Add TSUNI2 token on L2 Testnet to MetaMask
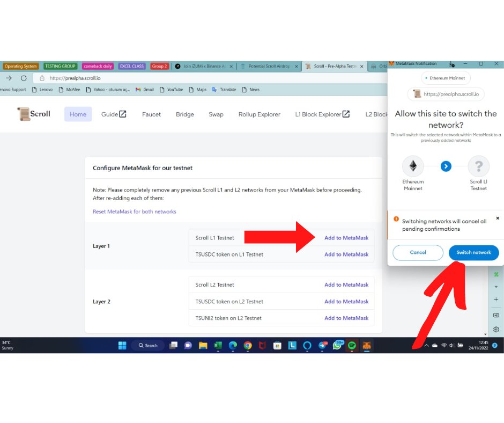 pyautogui.click(x=346, y=318)
